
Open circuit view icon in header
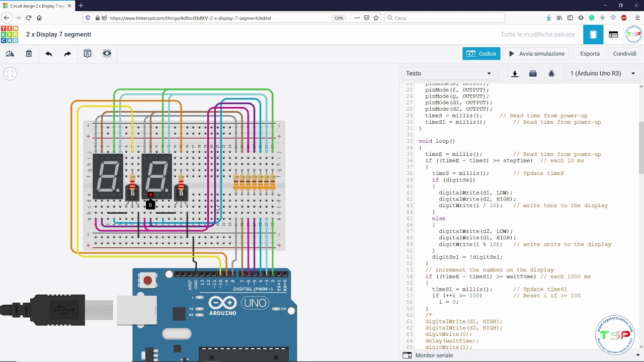point(593,35)
